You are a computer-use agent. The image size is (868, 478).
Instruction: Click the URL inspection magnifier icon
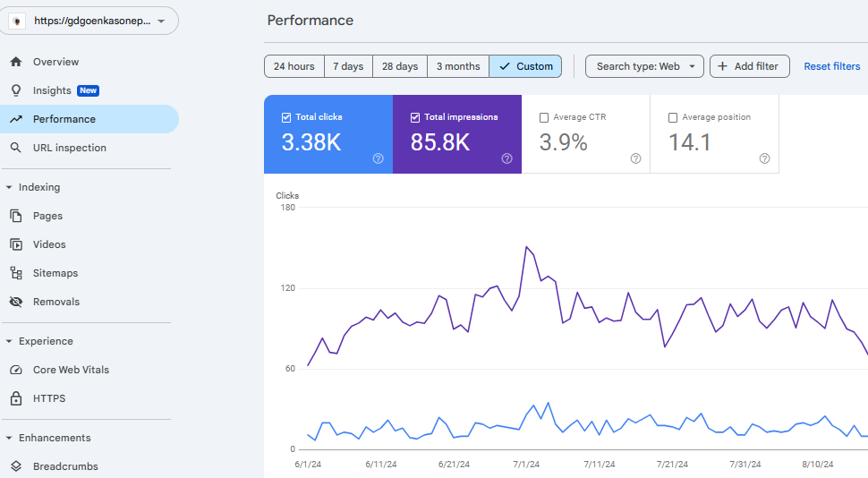click(x=16, y=148)
